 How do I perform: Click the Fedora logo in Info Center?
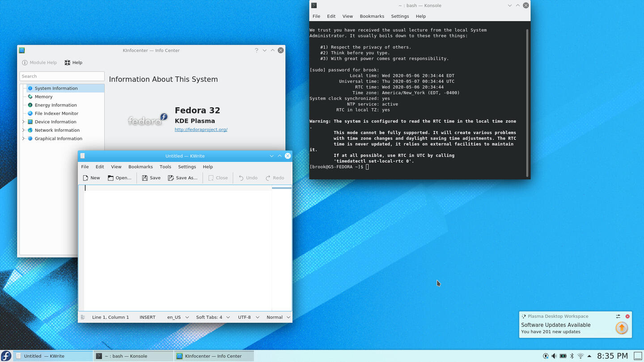[x=148, y=120]
